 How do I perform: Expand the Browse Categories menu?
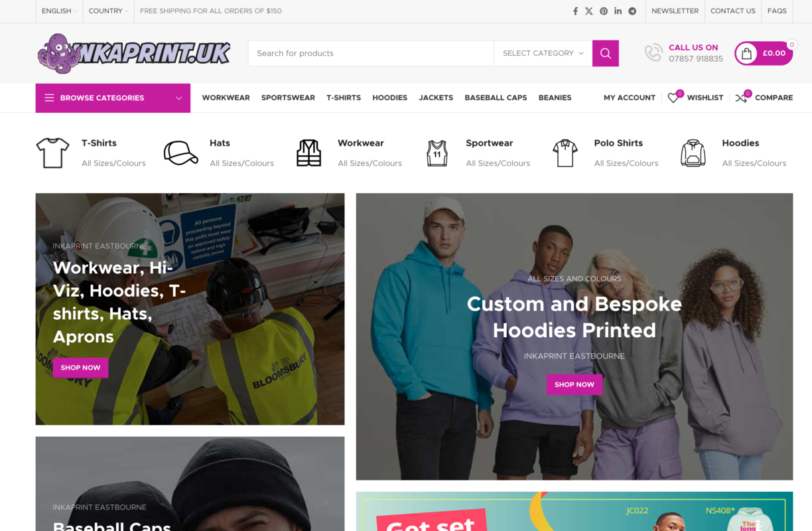(113, 98)
